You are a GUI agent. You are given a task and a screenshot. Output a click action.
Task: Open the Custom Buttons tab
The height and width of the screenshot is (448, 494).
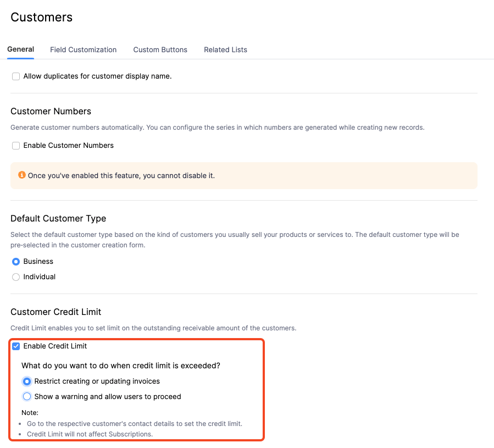pos(160,50)
